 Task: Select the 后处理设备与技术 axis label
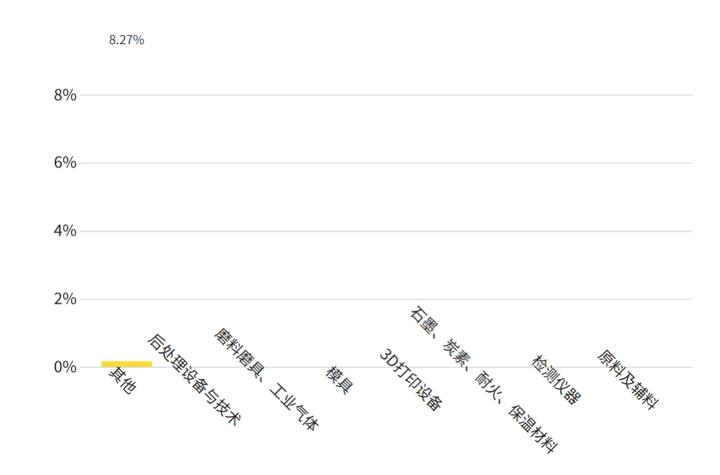pyautogui.click(x=194, y=380)
